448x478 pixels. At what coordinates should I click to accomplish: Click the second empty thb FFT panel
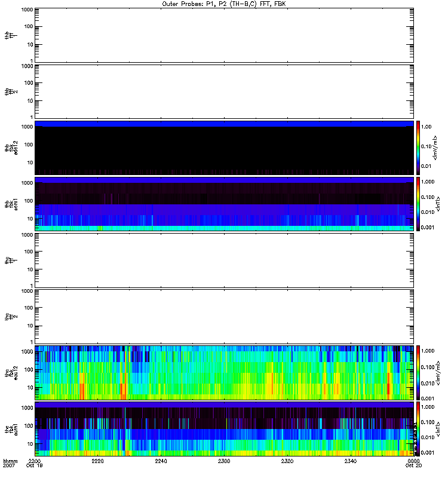click(x=224, y=91)
